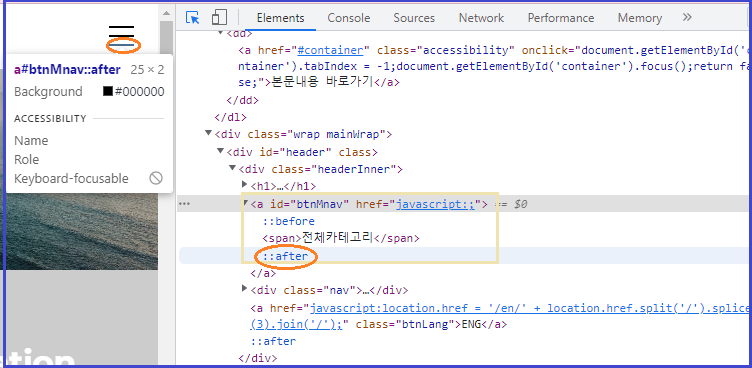Click the javascript:; href link
Image resolution: width=752 pixels, height=368 pixels.
(435, 204)
